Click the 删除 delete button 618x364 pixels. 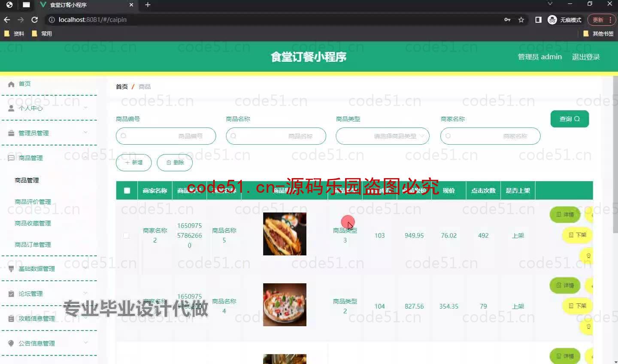tap(175, 163)
